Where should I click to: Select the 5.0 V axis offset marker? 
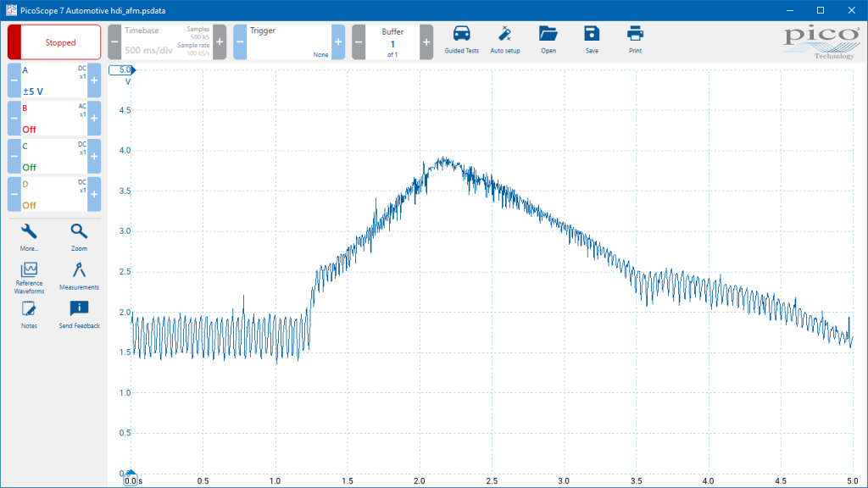(x=122, y=69)
